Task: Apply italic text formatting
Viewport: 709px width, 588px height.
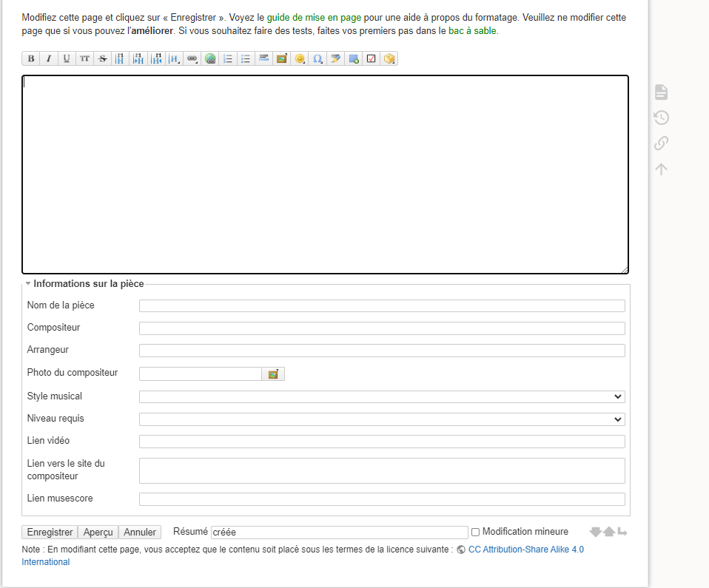Action: pyautogui.click(x=49, y=58)
